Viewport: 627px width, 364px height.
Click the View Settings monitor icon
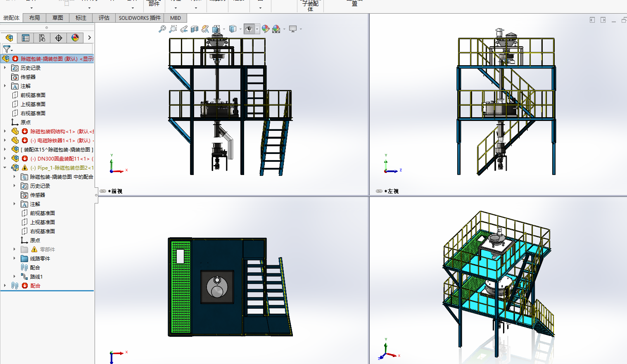click(x=293, y=29)
